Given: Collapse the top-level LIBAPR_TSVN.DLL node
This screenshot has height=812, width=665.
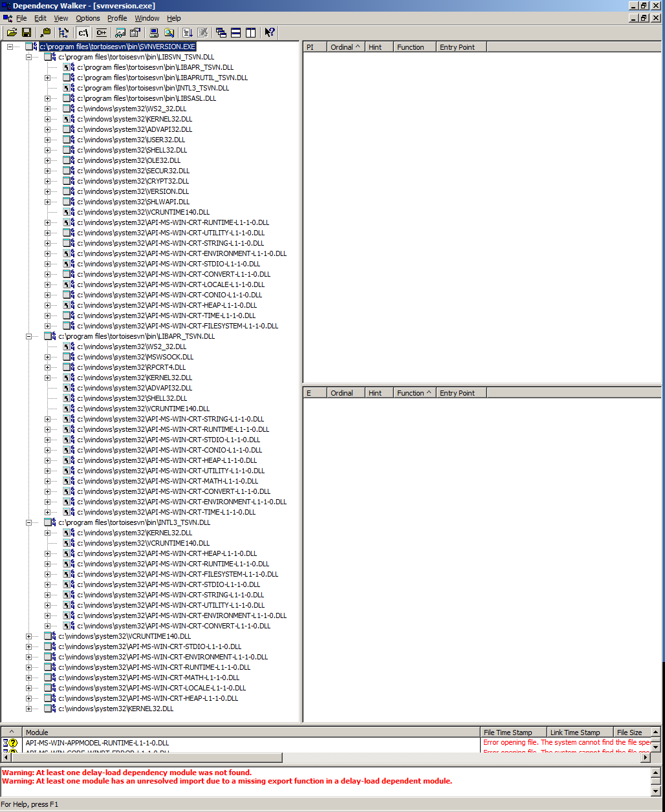Looking at the screenshot, I should (x=28, y=336).
